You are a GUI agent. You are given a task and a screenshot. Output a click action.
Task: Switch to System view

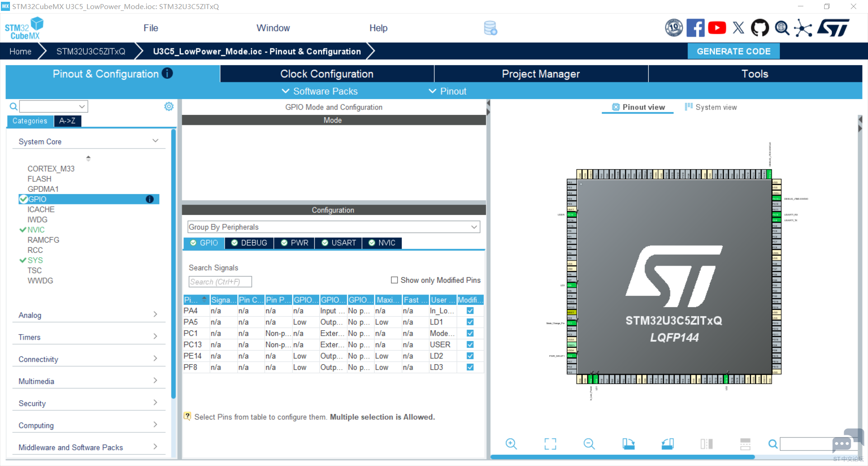pos(711,107)
